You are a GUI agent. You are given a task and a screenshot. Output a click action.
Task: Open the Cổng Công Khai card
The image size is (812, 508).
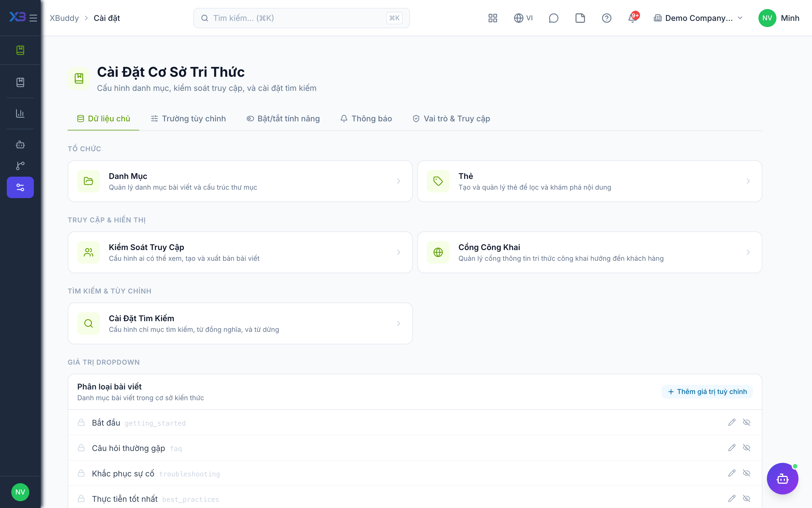point(590,252)
